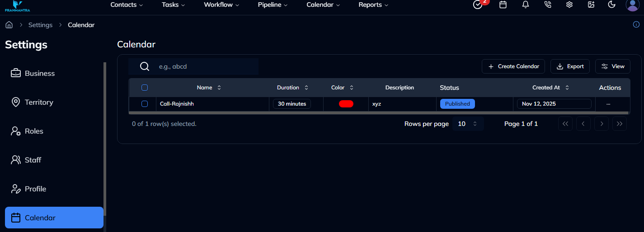The image size is (644, 232).
Task: Toggle dark mode moon icon
Action: click(x=612, y=5)
